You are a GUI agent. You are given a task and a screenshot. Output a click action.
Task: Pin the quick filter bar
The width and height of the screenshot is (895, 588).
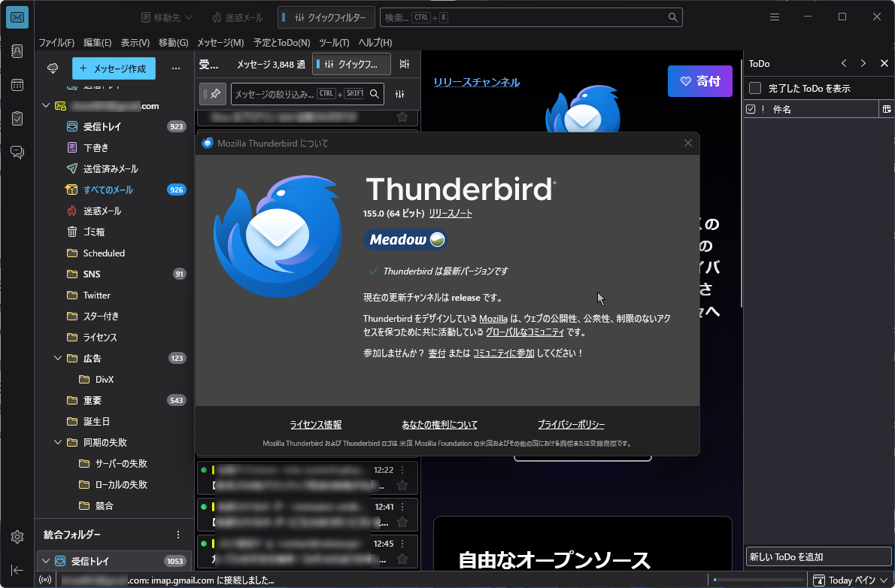coord(212,94)
